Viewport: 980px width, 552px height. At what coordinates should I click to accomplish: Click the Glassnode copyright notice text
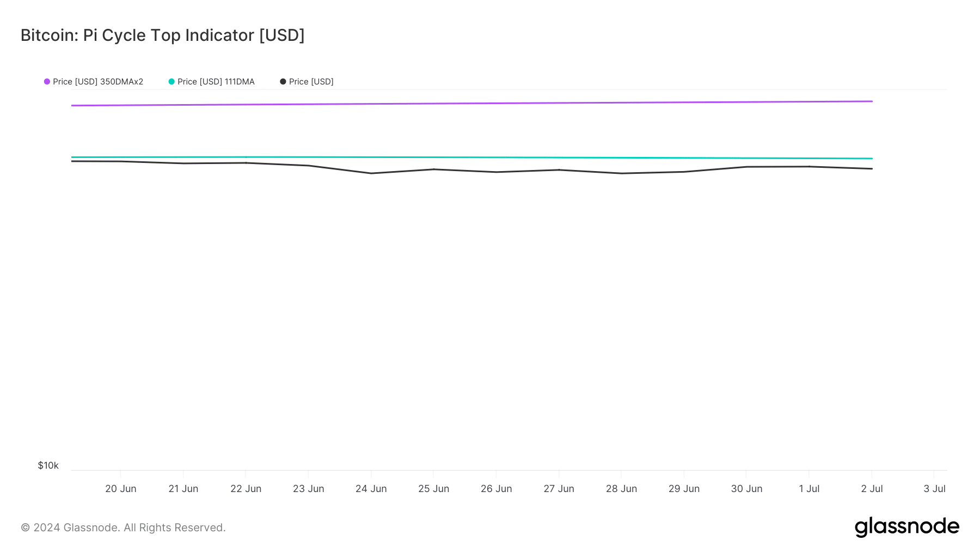coord(123,527)
